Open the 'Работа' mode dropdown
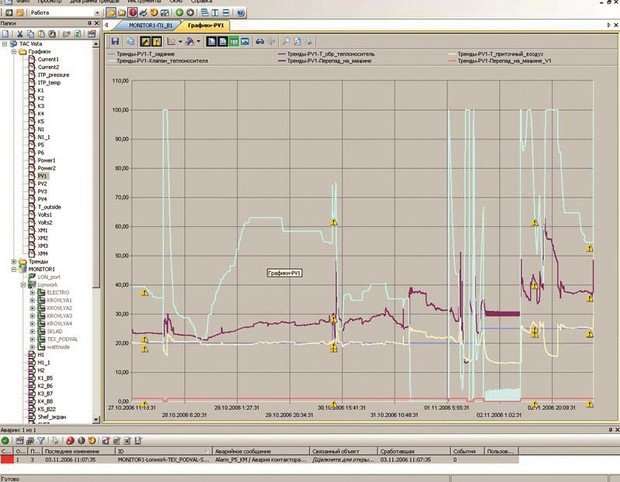620x482 pixels. (x=97, y=13)
